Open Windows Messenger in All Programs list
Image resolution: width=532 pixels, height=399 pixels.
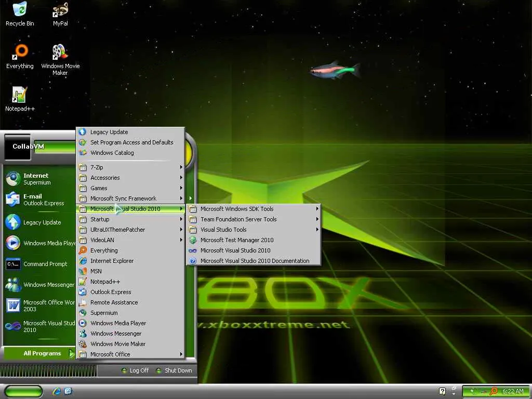click(x=130, y=334)
